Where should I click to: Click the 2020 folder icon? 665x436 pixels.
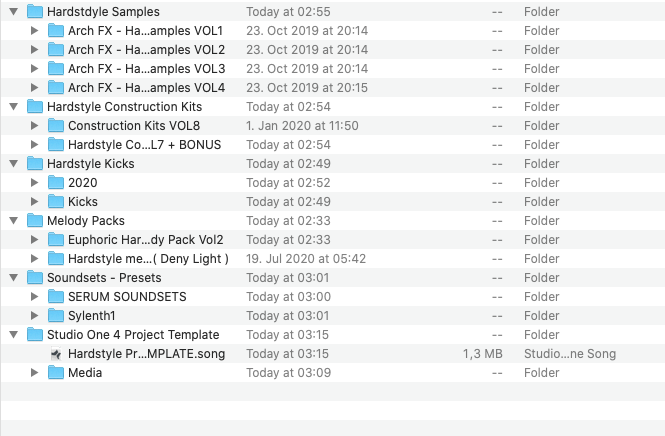[55, 183]
